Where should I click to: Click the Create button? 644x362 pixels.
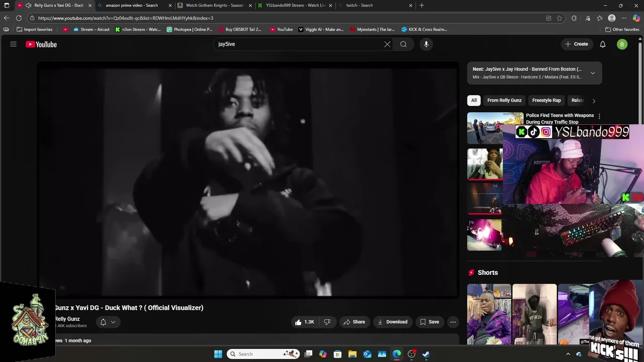[577, 44]
